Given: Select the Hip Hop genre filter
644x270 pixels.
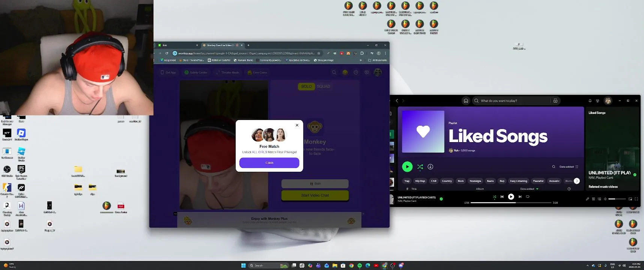Looking at the screenshot, I should click(x=420, y=181).
